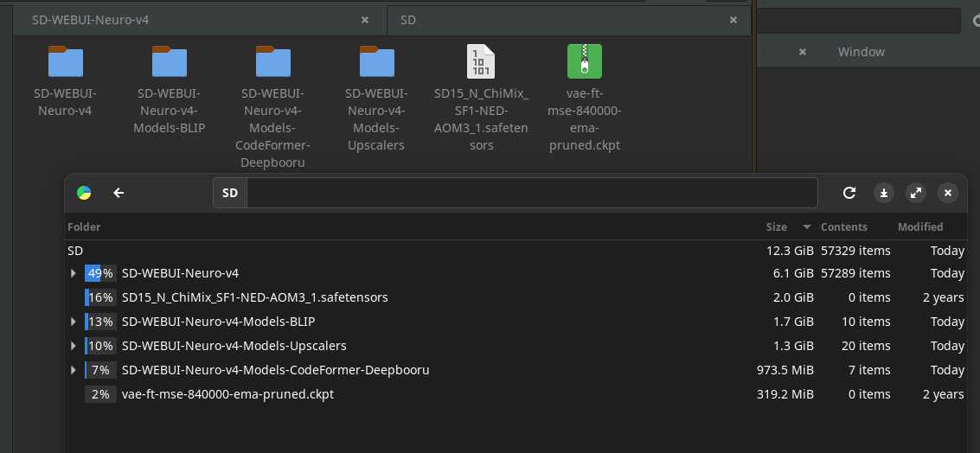
Task: Select the ChiMix safetensors binary file icon
Action: click(481, 62)
